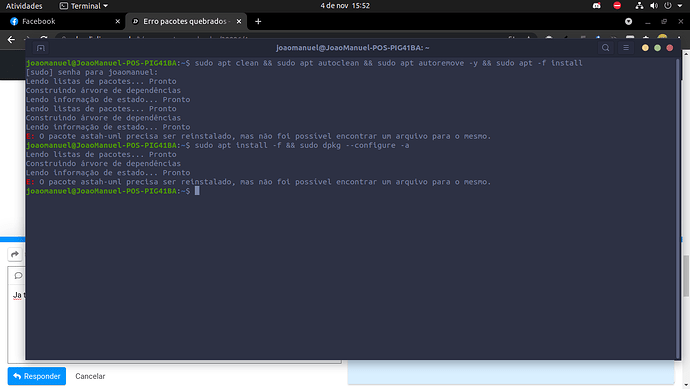The width and height of the screenshot is (690, 389).
Task: Click the browser page scrollbar
Action: [x=686, y=275]
